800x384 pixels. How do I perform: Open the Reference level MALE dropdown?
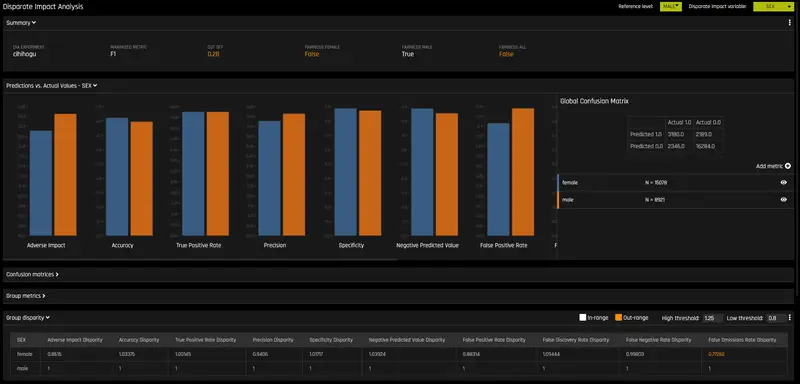[670, 7]
